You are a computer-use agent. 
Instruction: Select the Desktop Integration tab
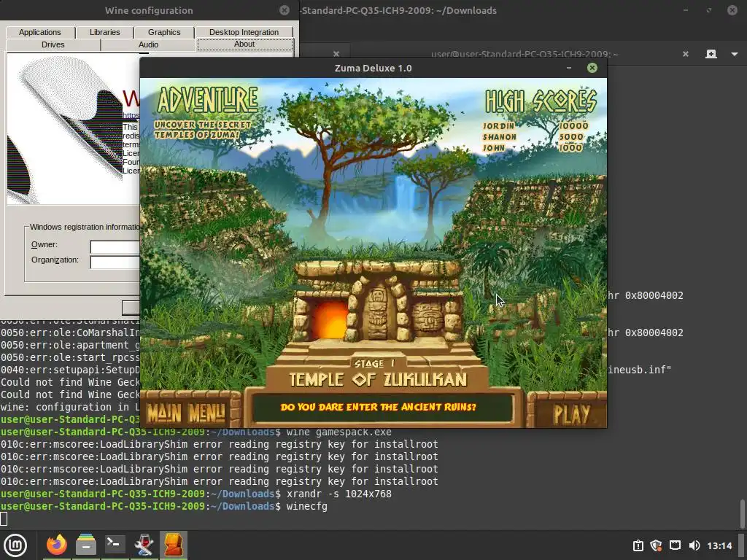click(244, 32)
